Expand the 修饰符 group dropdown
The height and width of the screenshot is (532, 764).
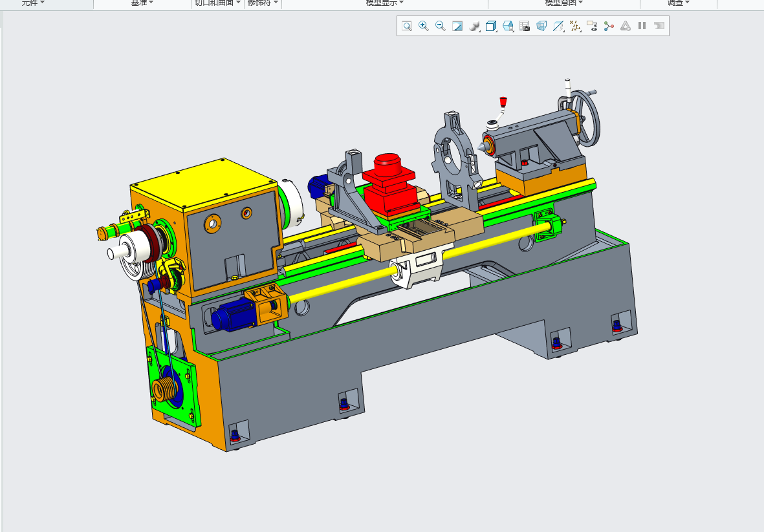point(263,3)
